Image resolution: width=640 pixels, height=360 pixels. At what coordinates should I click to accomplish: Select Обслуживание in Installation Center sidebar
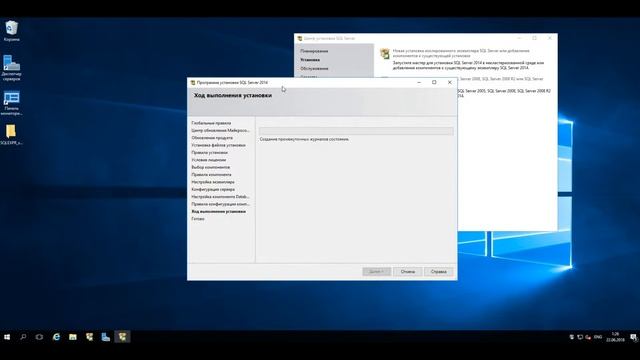pos(314,69)
